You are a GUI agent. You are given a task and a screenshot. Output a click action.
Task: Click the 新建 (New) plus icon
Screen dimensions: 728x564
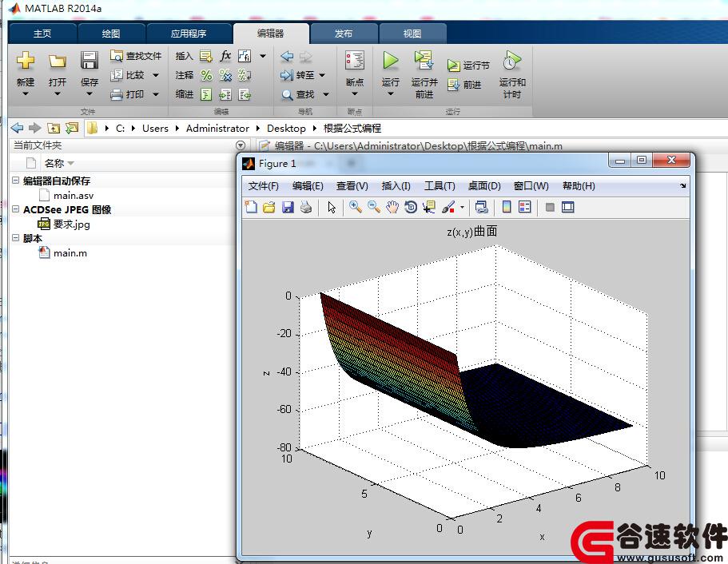26,61
